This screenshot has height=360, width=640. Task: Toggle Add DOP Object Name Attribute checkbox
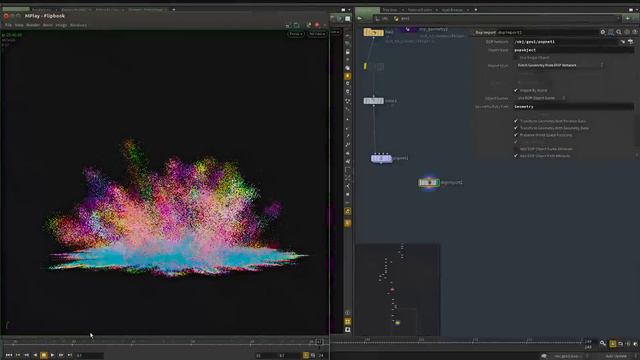[516, 149]
